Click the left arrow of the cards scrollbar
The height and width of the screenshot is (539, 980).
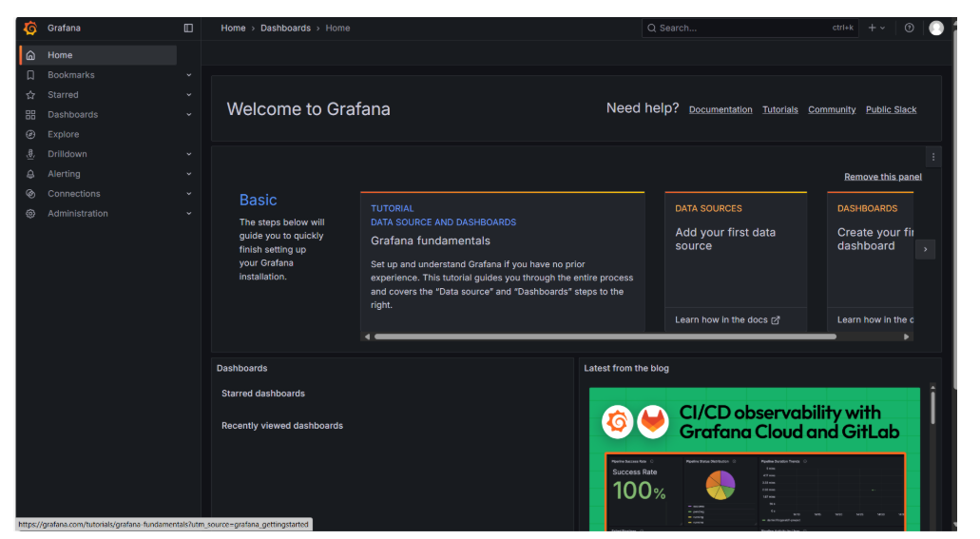[x=368, y=337]
